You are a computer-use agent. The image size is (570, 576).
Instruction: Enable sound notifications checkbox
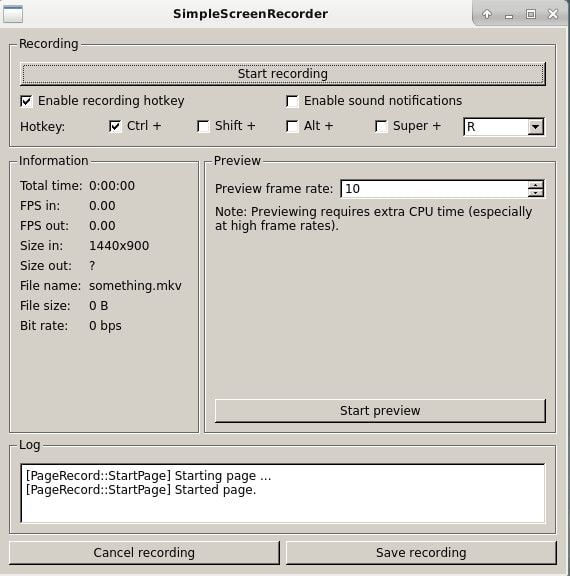pyautogui.click(x=292, y=101)
